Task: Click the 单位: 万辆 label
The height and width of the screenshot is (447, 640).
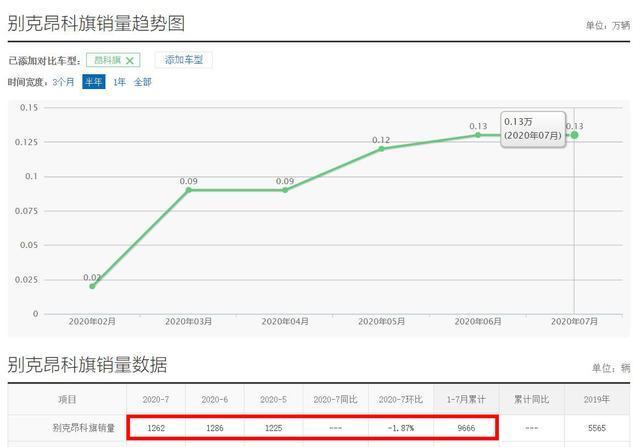Action: click(x=608, y=25)
